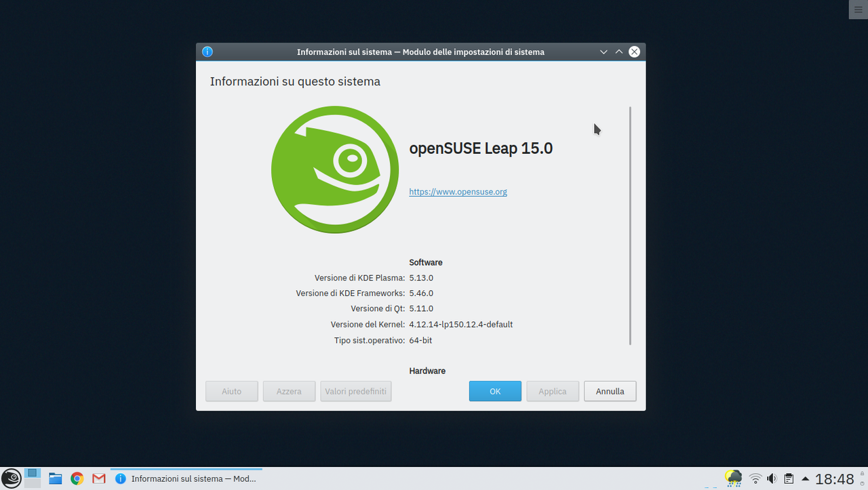Click the Azzera button
The height and width of the screenshot is (490, 868).
tap(289, 391)
